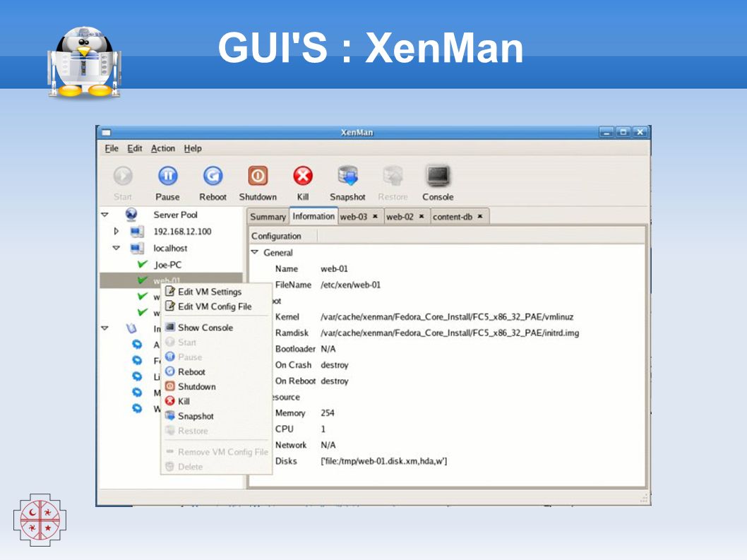Click the Disks value with web-01.disk.xm
This screenshot has width=747, height=560.
384,461
